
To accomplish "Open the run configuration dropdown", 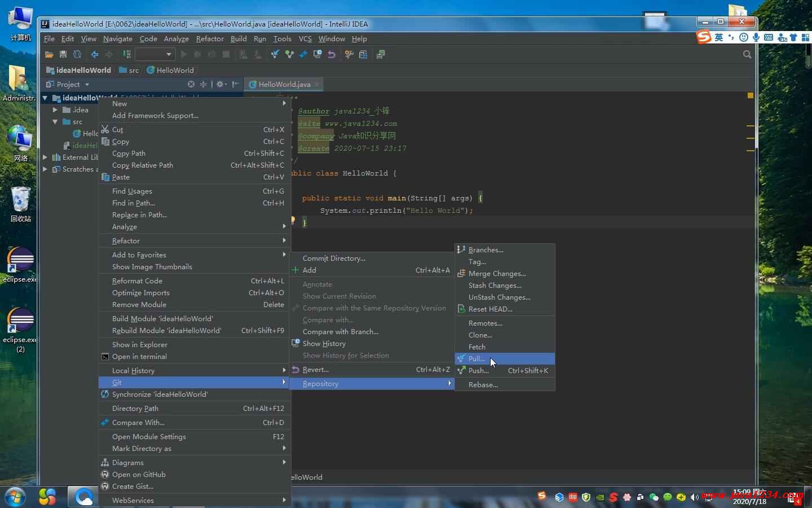I will 154,54.
